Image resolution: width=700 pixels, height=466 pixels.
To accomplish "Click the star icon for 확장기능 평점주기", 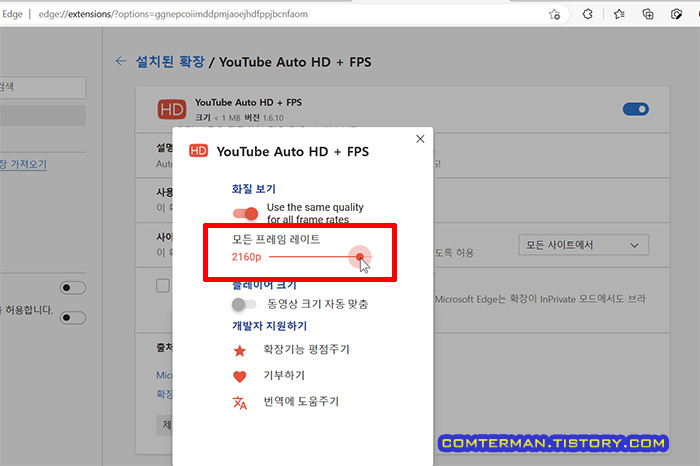I will click(240, 351).
